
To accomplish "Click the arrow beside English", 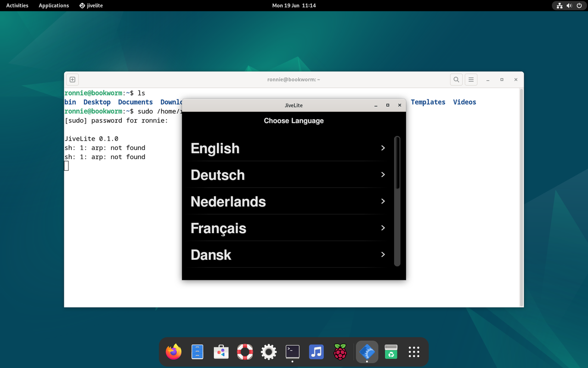I will click(x=383, y=148).
